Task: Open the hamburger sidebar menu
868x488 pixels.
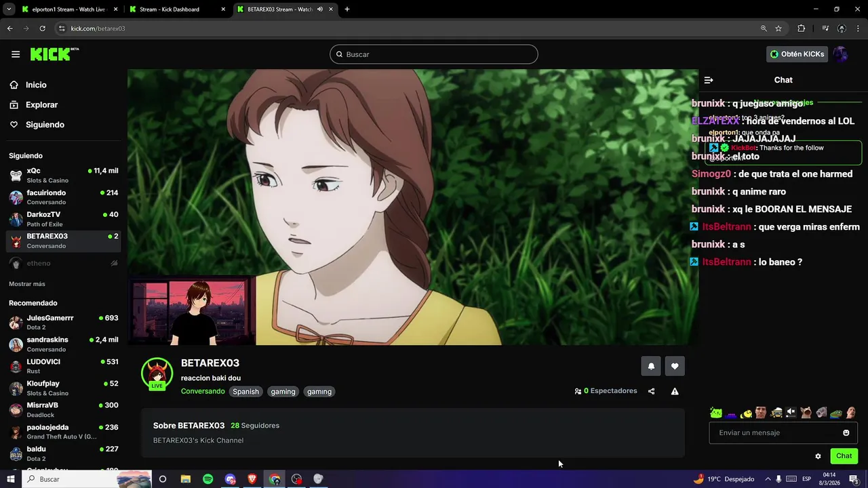Action: [x=16, y=54]
